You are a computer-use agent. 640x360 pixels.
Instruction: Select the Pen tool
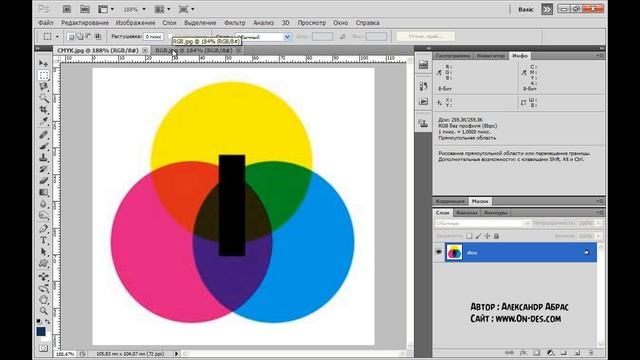tap(44, 229)
